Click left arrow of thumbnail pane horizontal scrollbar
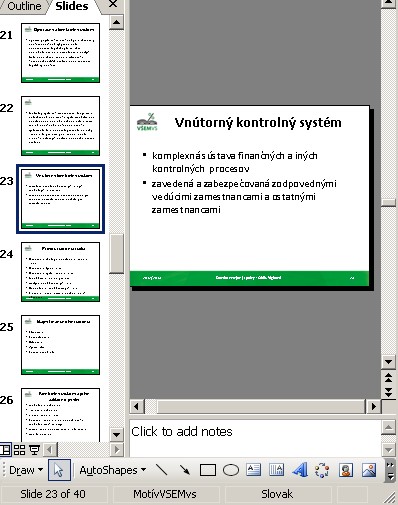This screenshot has height=505, width=398. point(50,450)
